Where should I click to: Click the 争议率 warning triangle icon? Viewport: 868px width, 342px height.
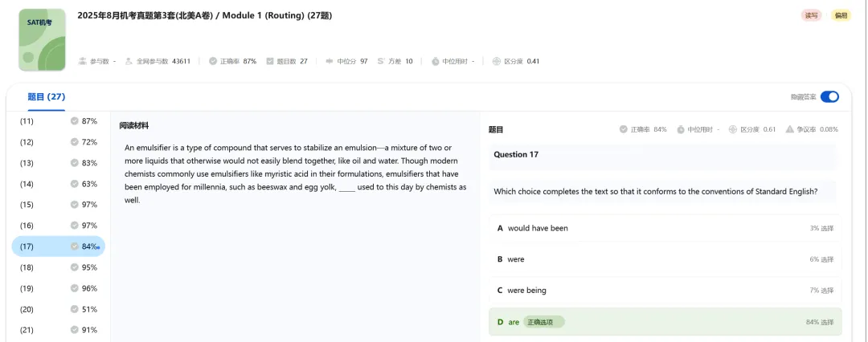[x=790, y=129]
